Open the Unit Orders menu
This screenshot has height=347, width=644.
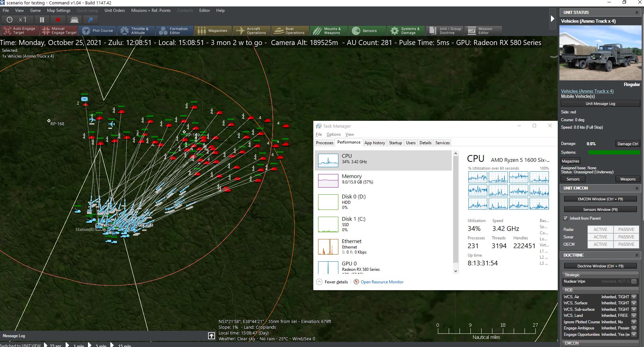(x=114, y=10)
